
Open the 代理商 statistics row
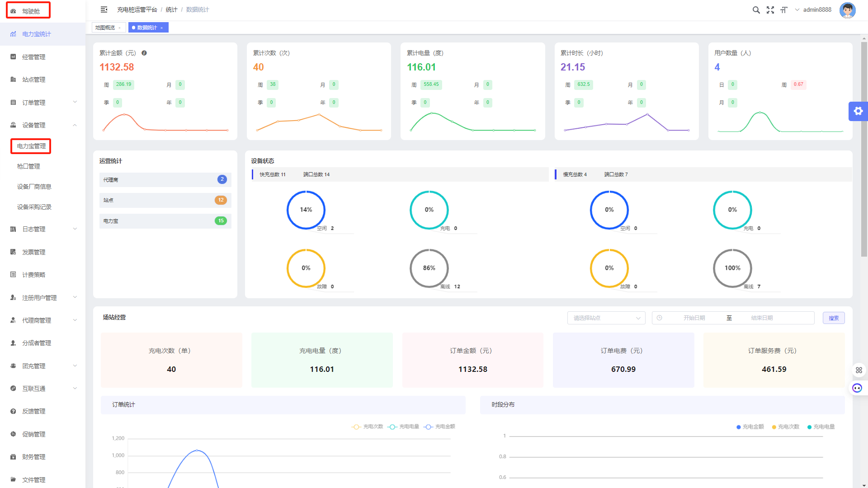(165, 180)
